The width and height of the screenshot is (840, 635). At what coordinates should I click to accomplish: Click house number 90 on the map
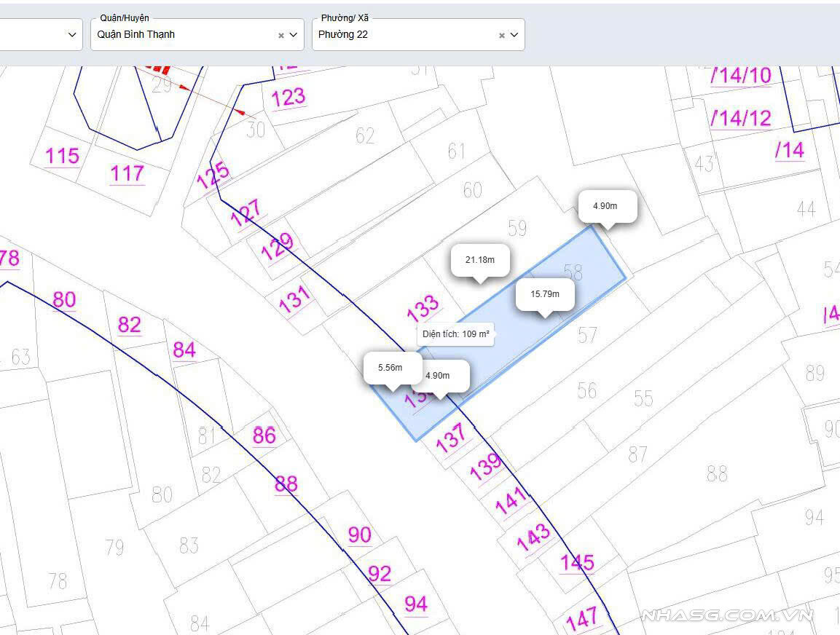[359, 535]
